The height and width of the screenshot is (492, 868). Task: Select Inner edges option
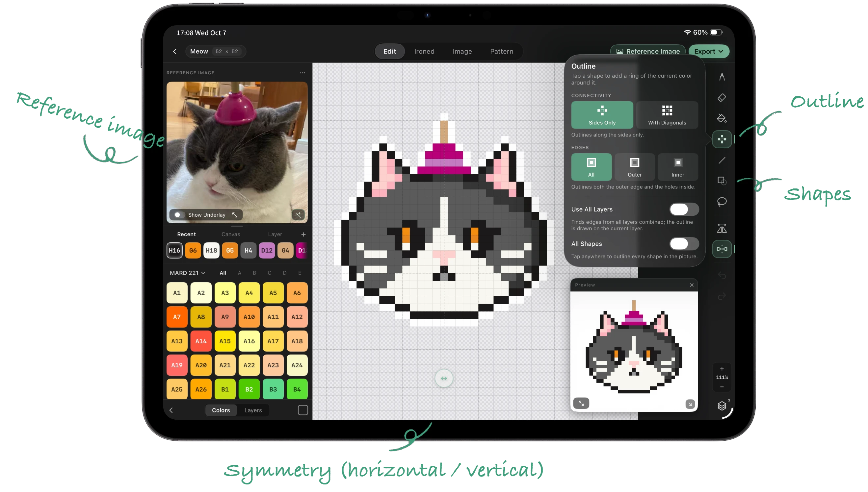click(x=678, y=167)
